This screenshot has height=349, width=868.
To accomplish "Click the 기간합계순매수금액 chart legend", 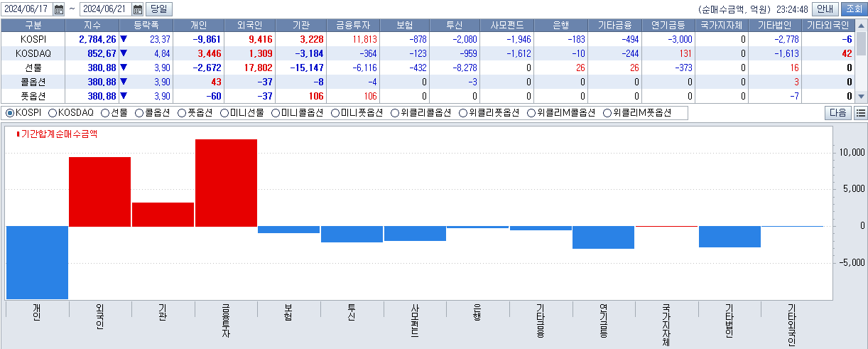I will click(59, 133).
